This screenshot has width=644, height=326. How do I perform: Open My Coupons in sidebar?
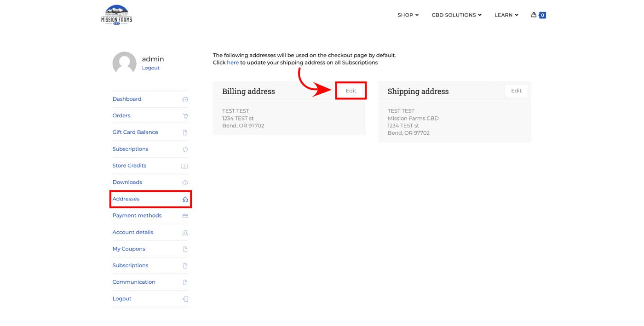(x=129, y=249)
